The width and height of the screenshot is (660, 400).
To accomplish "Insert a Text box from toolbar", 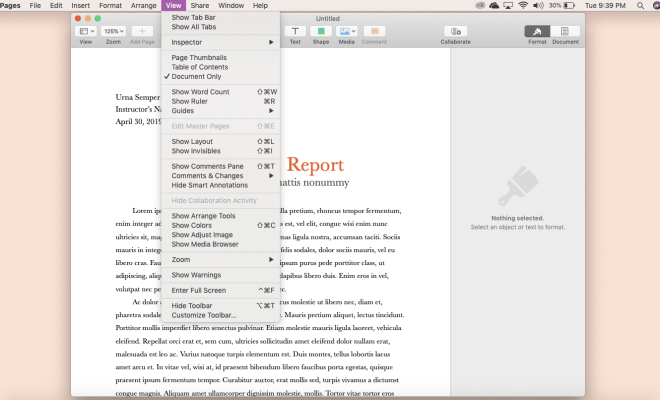I will coord(295,31).
